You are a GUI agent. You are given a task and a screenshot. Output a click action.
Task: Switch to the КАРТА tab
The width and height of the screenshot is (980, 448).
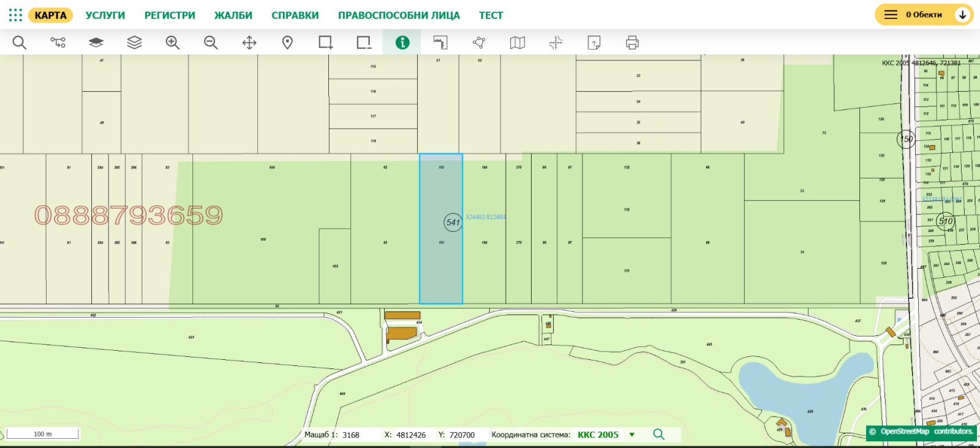[x=50, y=15]
